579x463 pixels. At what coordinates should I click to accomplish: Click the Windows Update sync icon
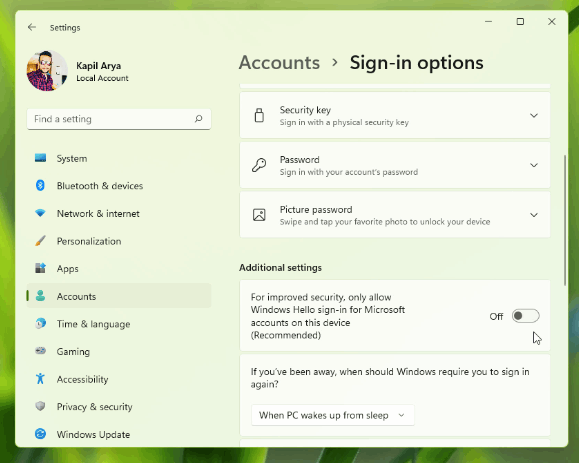(x=40, y=434)
